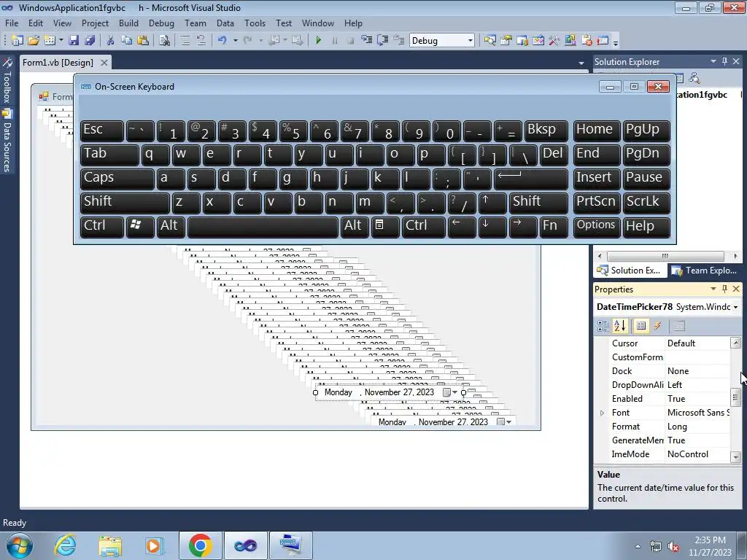
Task: Click the Step Over debug icon
Action: click(382, 41)
